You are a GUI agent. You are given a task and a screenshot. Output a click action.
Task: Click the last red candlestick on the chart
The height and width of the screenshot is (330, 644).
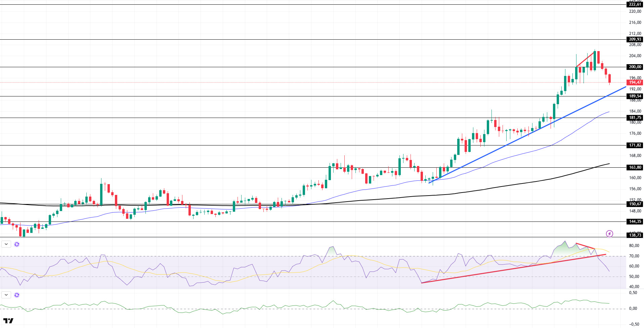609,79
